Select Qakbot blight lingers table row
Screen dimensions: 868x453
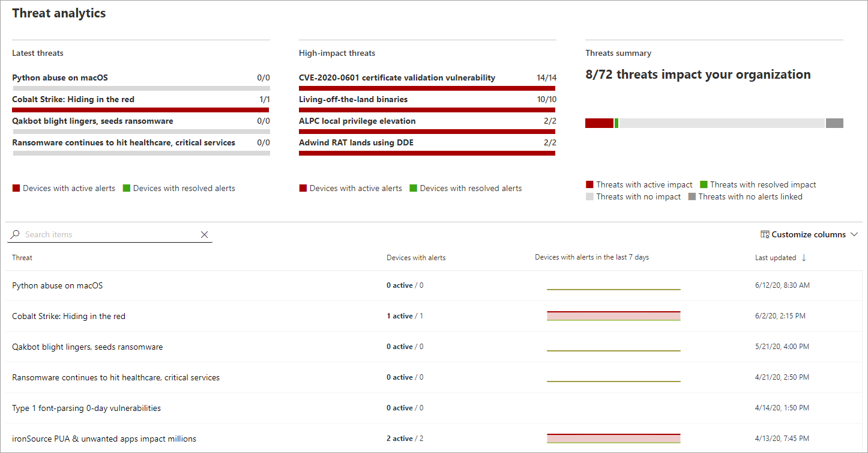(433, 347)
